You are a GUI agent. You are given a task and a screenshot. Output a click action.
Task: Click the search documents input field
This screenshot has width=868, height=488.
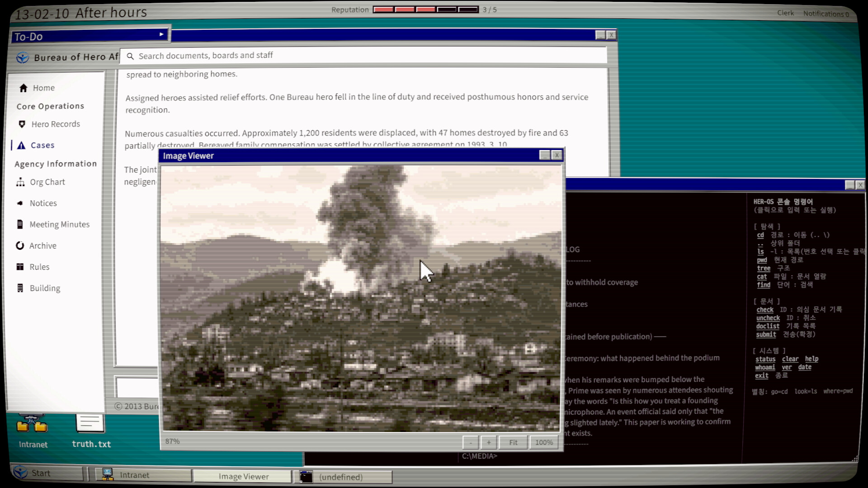[364, 56]
